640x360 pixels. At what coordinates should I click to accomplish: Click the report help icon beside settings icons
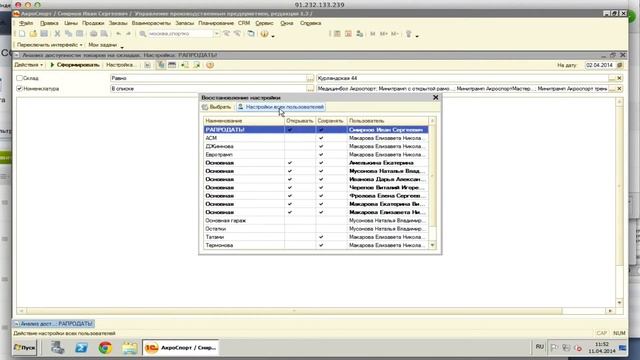pyautogui.click(x=210, y=65)
